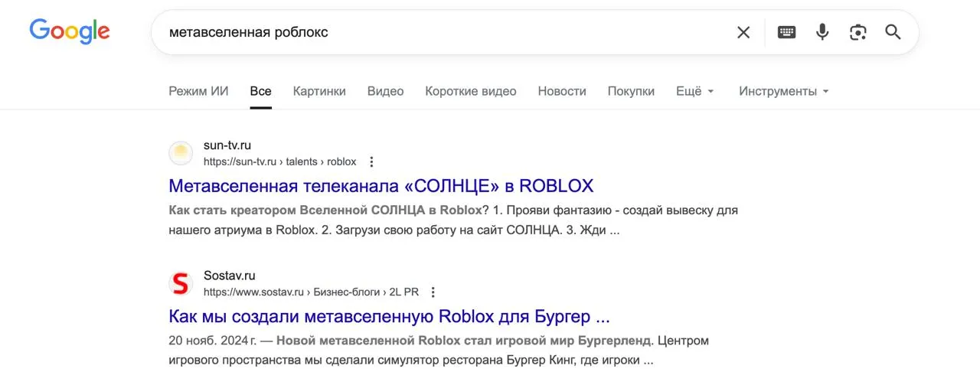
Task: Open three-dot menu for sun-tv.ru result
Action: [x=371, y=162]
